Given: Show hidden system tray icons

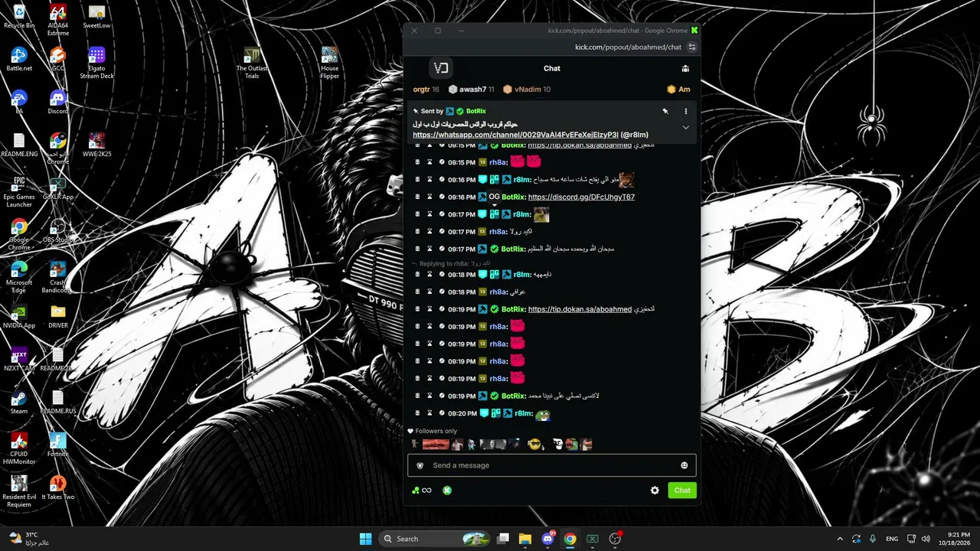Looking at the screenshot, I should click(x=840, y=539).
